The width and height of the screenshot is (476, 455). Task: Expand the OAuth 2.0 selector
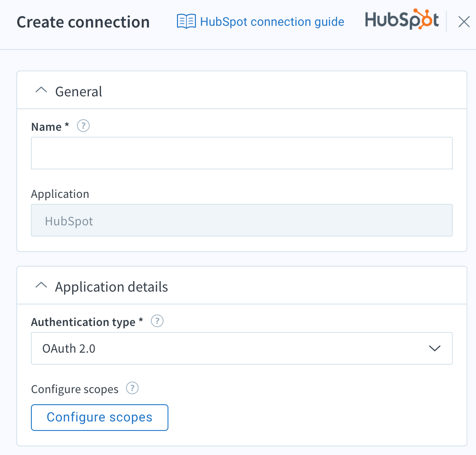click(435, 348)
